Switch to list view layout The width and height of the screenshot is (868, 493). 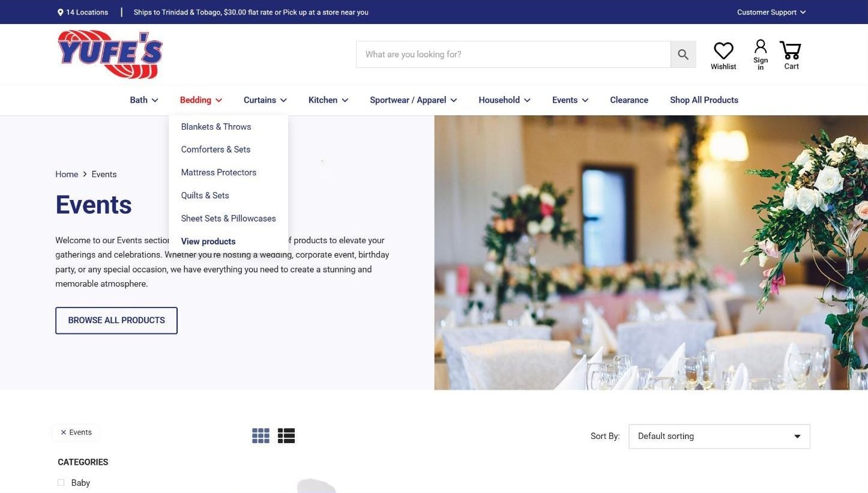[x=286, y=436]
